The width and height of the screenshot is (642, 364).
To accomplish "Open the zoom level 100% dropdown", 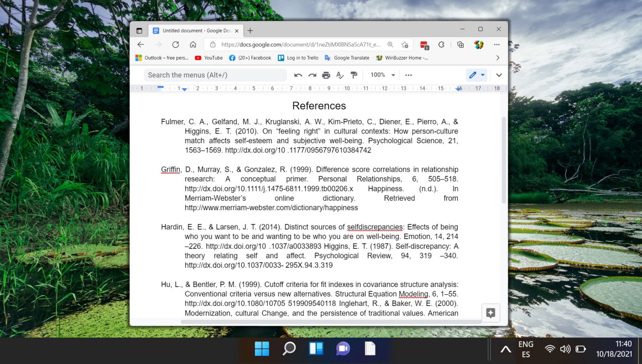I will [x=382, y=75].
